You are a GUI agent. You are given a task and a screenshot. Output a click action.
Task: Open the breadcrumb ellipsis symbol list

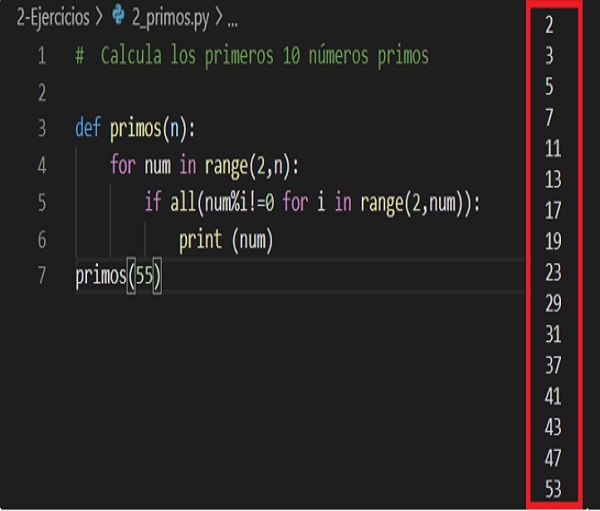point(232,24)
